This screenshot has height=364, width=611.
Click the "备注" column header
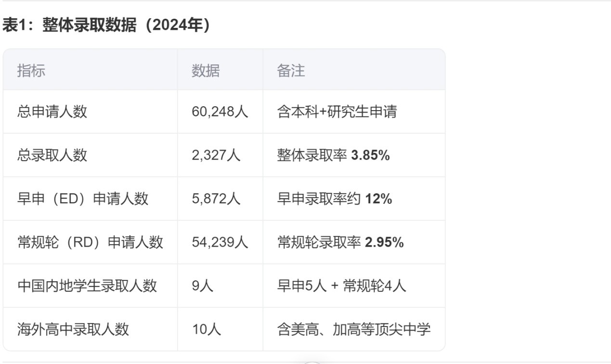291,71
